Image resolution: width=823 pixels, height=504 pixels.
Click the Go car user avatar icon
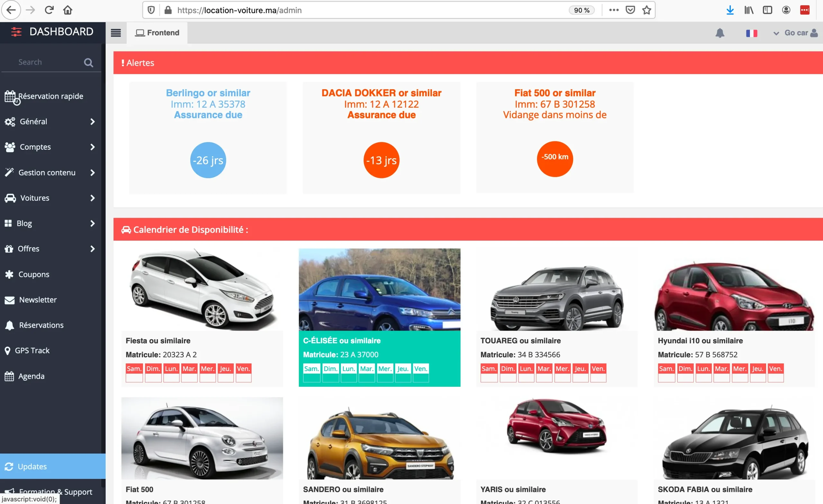point(814,33)
